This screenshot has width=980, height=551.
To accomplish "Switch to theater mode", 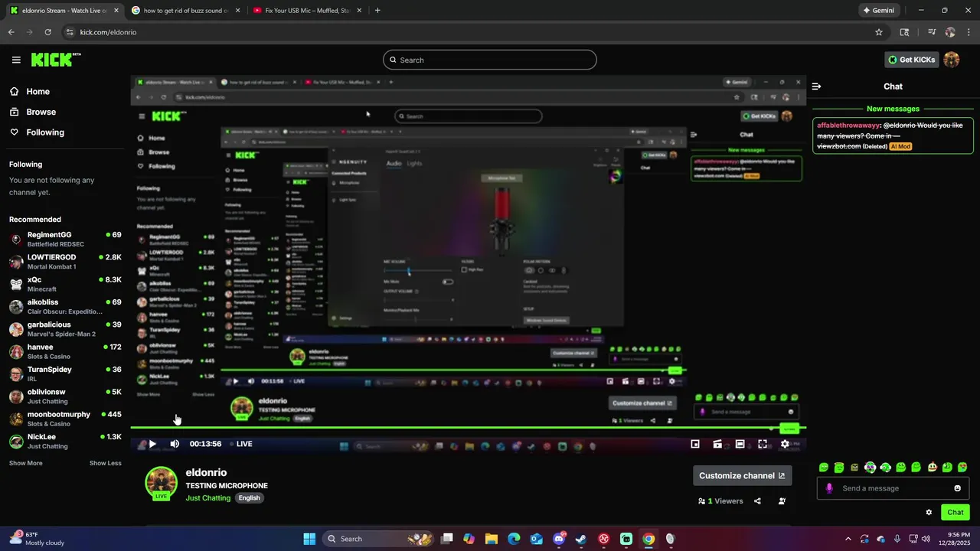I will tap(740, 444).
